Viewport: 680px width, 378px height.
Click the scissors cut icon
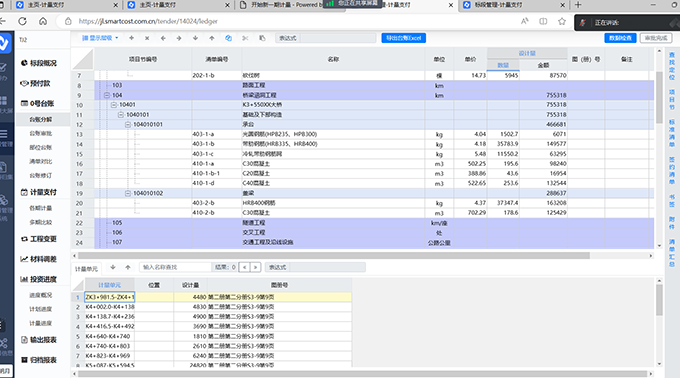point(245,38)
